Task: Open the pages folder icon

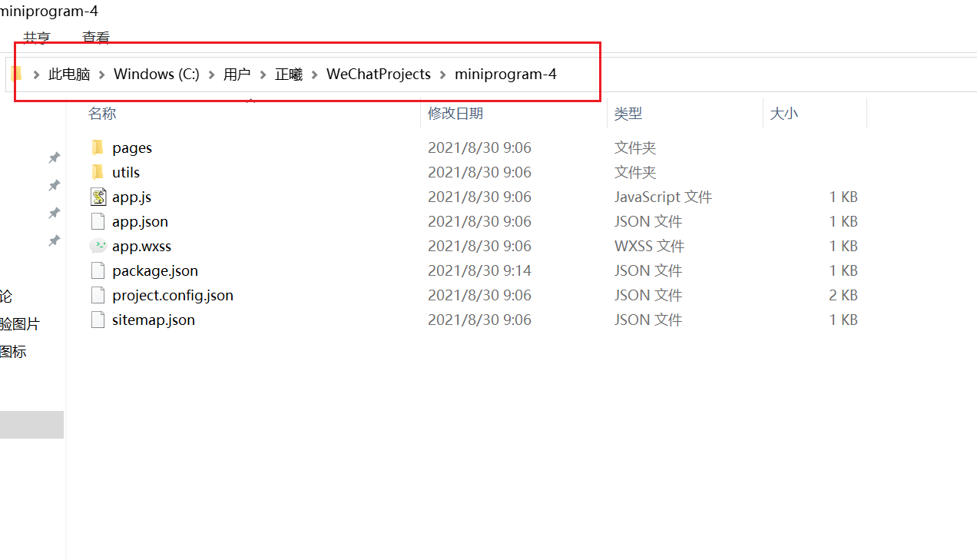Action: pyautogui.click(x=97, y=147)
